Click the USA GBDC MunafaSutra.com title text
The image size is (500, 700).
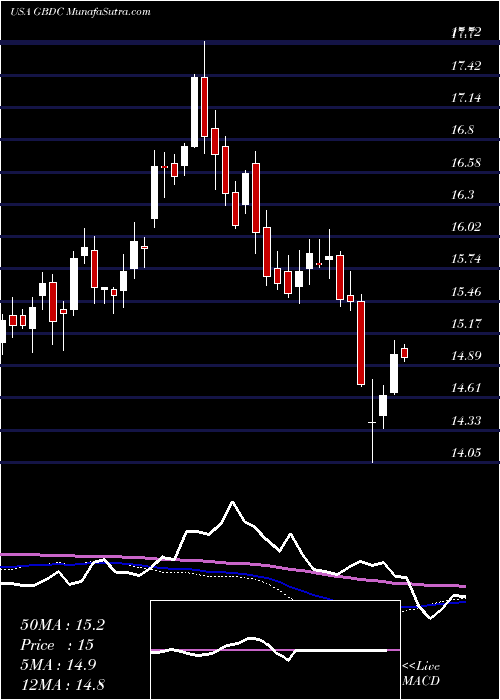(80, 12)
